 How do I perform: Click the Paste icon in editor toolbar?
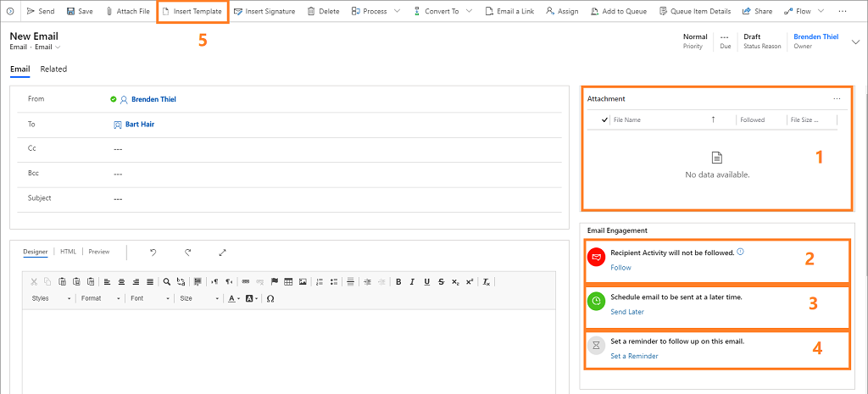click(63, 281)
